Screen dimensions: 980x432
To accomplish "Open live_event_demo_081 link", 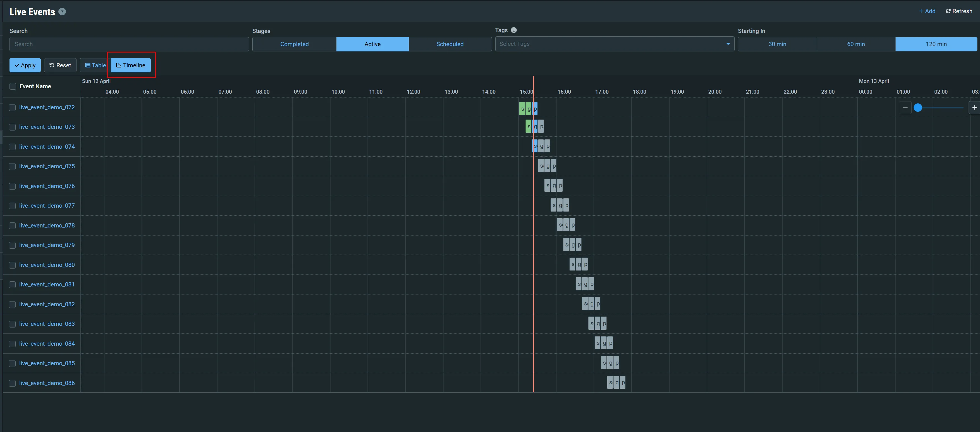I will click(47, 284).
